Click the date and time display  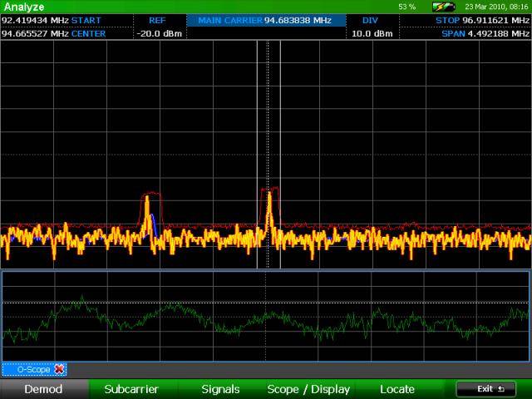coord(496,7)
